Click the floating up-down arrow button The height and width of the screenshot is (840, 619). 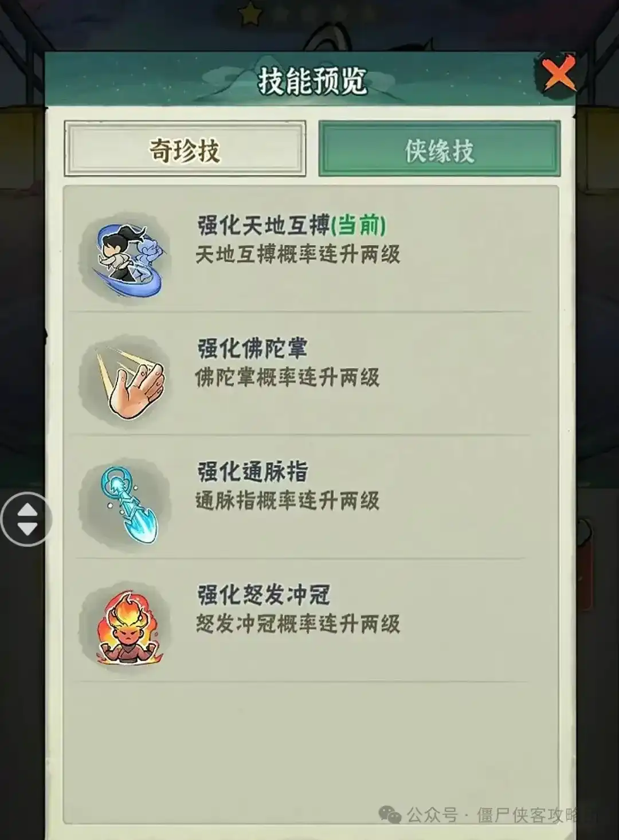coord(27,519)
